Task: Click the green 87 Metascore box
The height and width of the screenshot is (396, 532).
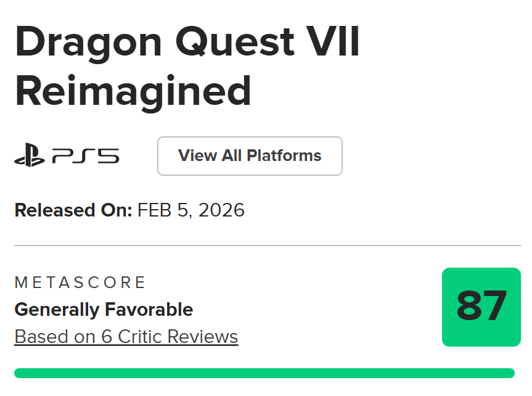Action: 481,307
